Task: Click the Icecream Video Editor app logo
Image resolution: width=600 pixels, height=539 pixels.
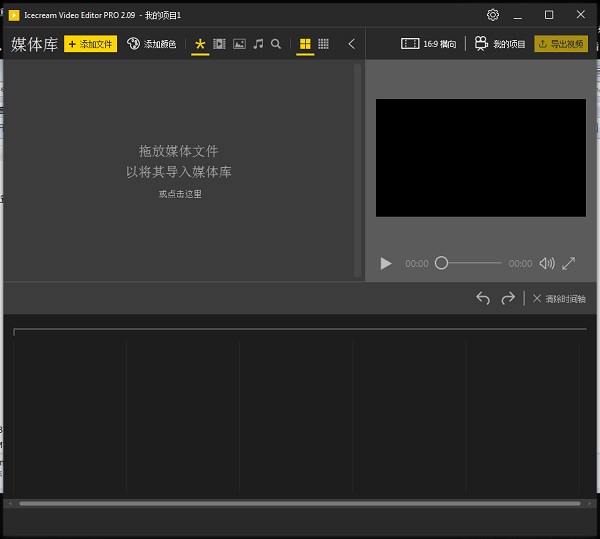Action: pyautogui.click(x=14, y=15)
